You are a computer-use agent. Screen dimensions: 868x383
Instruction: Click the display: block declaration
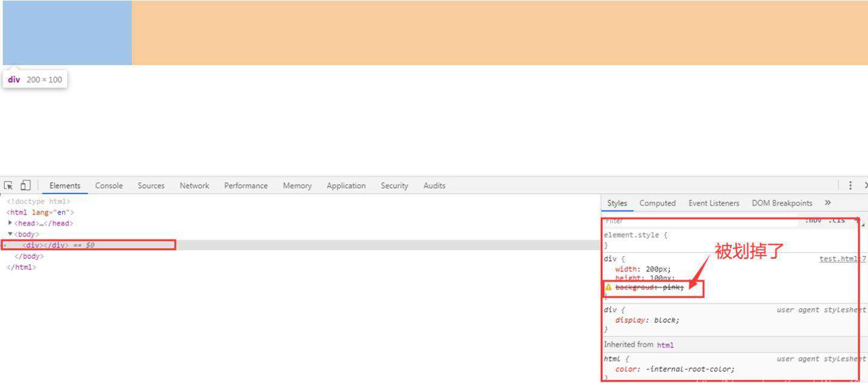(x=647, y=320)
